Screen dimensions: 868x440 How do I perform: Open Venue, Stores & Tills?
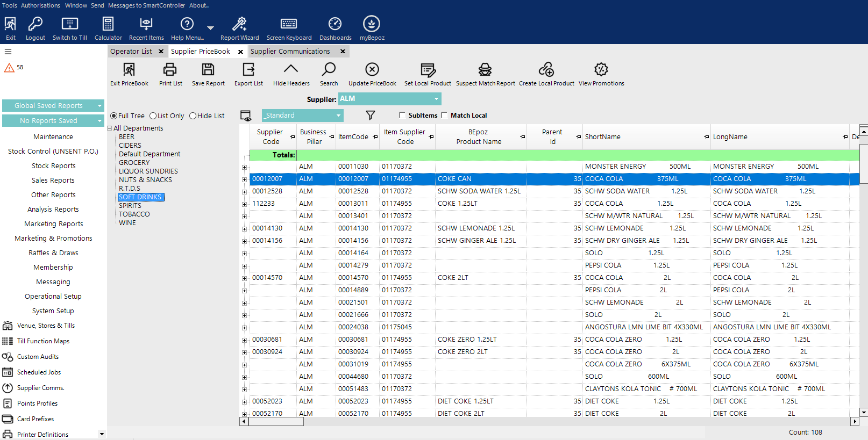46,326
